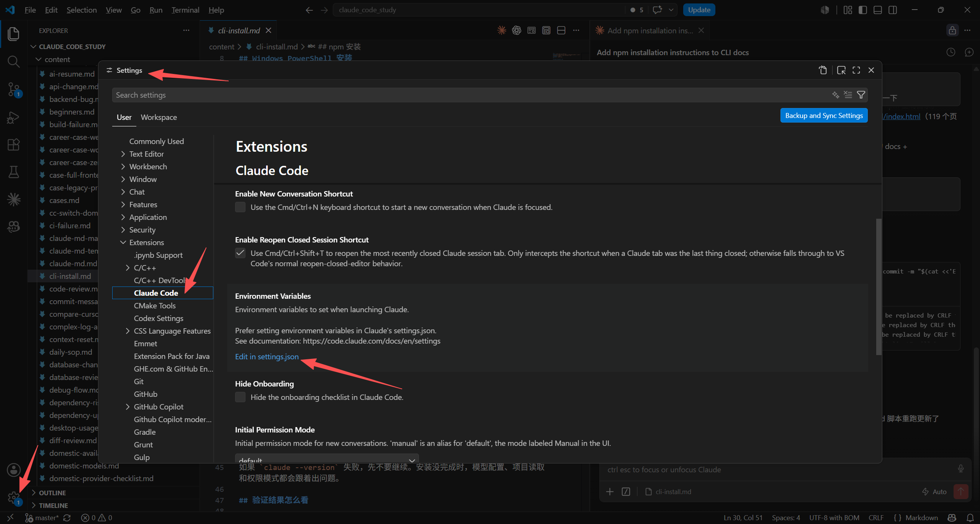Open the Extensions view in activity bar

click(x=13, y=144)
